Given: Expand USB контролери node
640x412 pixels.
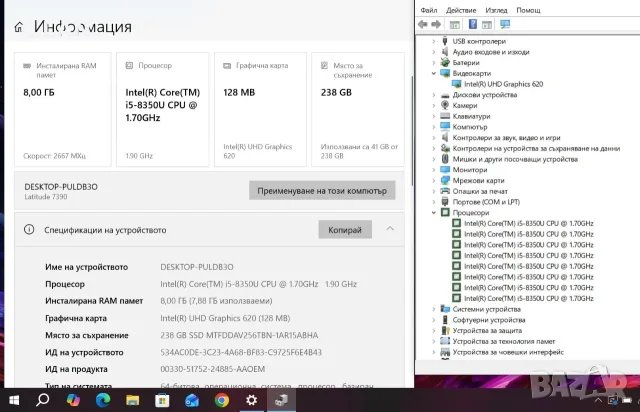Looking at the screenshot, I should tap(433, 41).
